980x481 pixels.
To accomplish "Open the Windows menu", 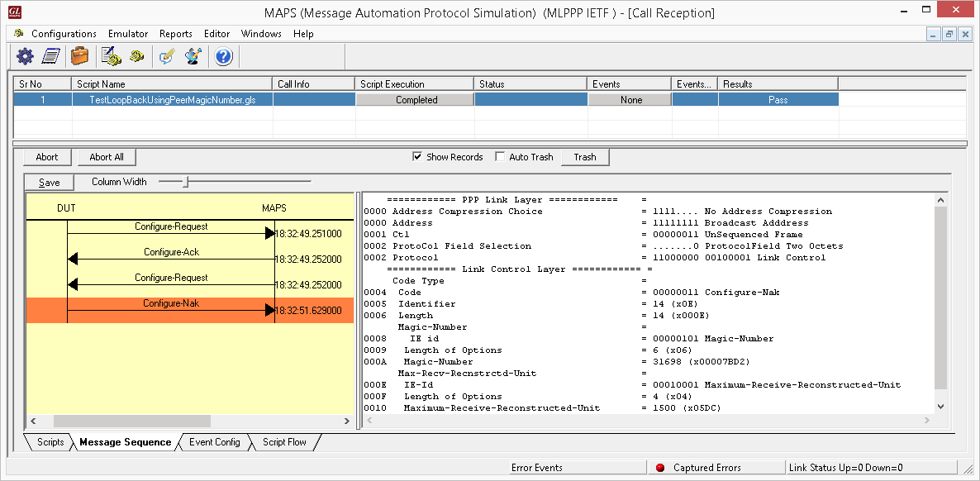I will 261,34.
